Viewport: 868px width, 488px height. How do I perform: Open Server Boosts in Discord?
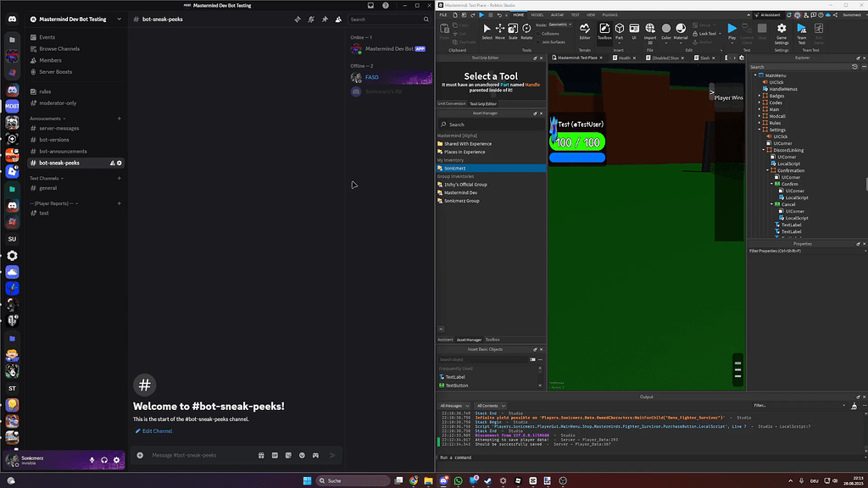[x=55, y=72]
